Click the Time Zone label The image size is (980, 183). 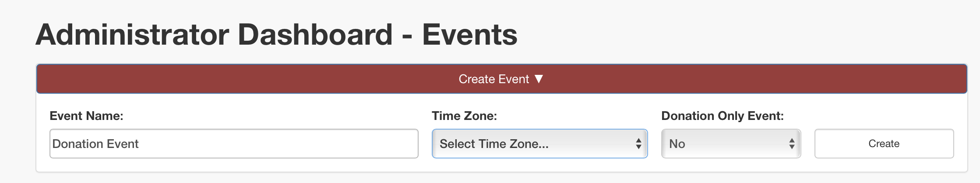464,116
